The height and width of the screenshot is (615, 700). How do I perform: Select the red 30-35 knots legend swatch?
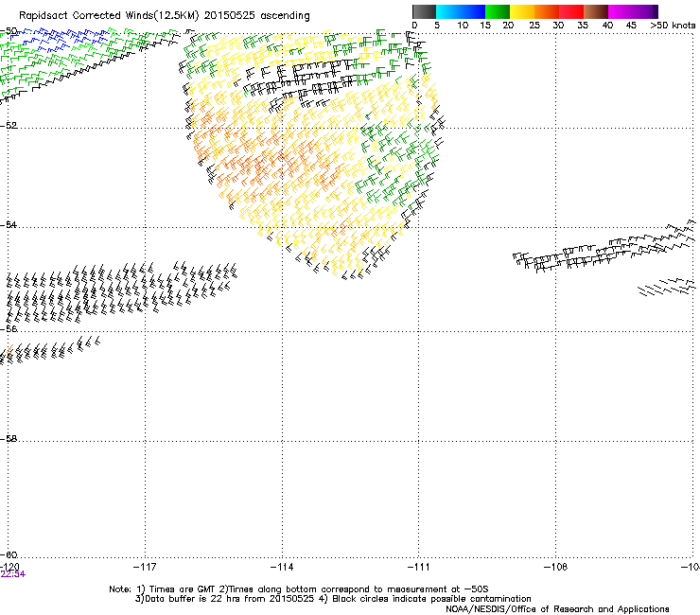(571, 11)
